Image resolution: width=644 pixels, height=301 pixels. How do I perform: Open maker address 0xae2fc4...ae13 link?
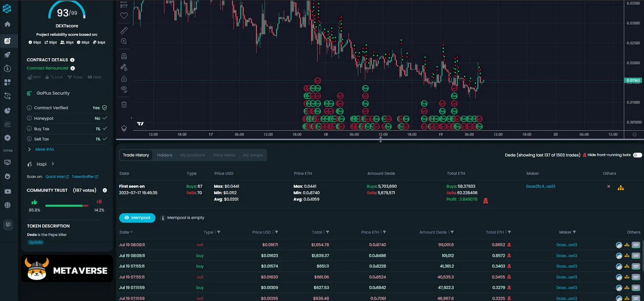540,186
